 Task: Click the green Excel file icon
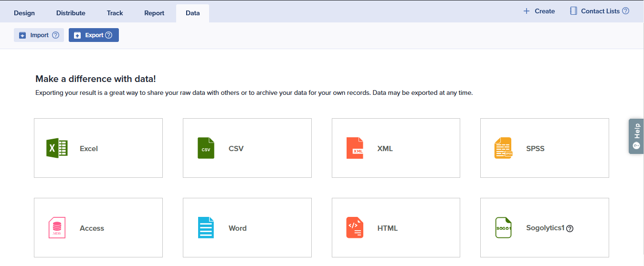(57, 148)
